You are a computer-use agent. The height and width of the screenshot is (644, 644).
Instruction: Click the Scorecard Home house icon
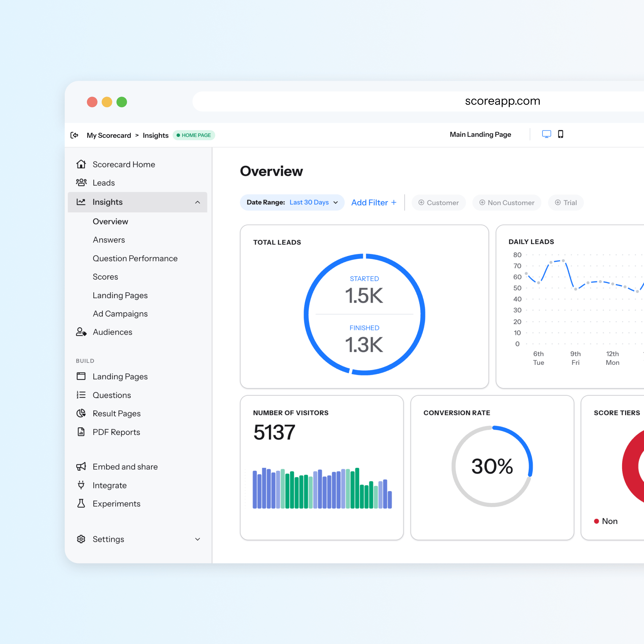[81, 164]
